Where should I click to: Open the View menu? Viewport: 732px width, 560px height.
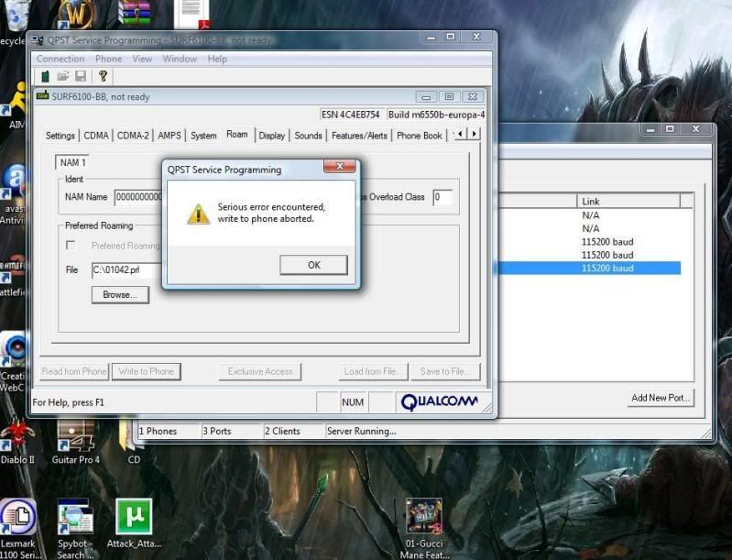click(x=142, y=59)
